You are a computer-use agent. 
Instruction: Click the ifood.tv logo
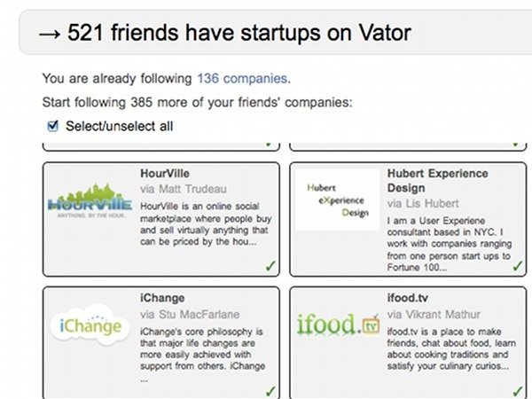338,325
